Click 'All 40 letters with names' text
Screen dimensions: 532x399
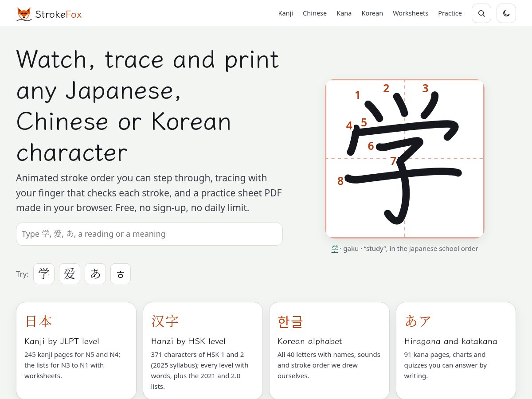[x=329, y=365]
